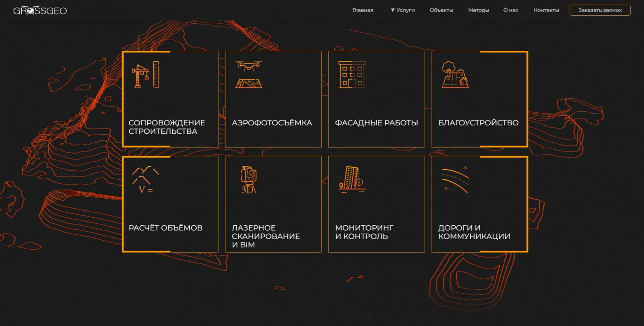Click the tree and house landscaping icon

point(455,75)
